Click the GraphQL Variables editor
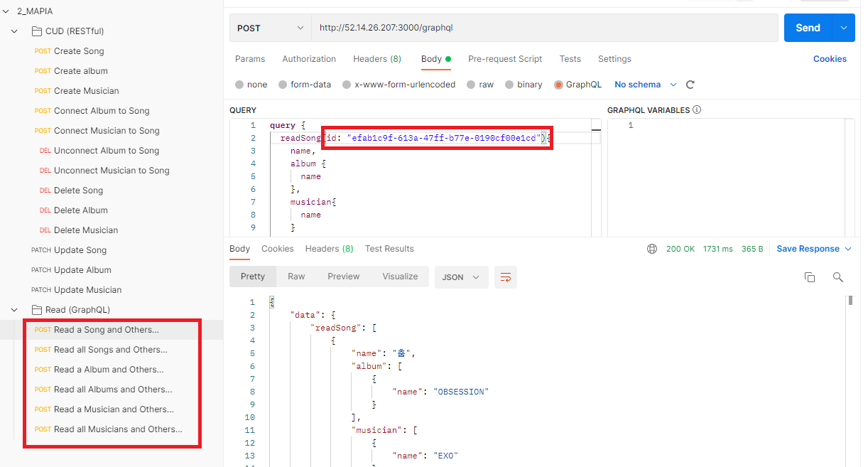The width and height of the screenshot is (868, 467). pyautogui.click(x=731, y=178)
